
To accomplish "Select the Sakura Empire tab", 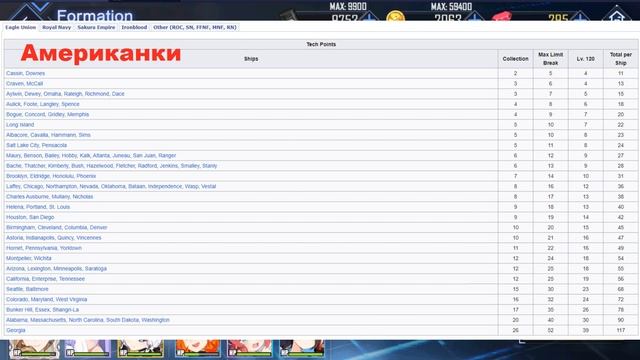I will click(x=96, y=27).
